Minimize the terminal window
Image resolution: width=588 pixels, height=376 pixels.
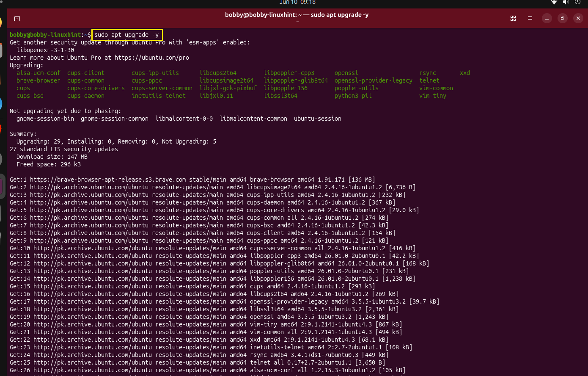tap(547, 18)
